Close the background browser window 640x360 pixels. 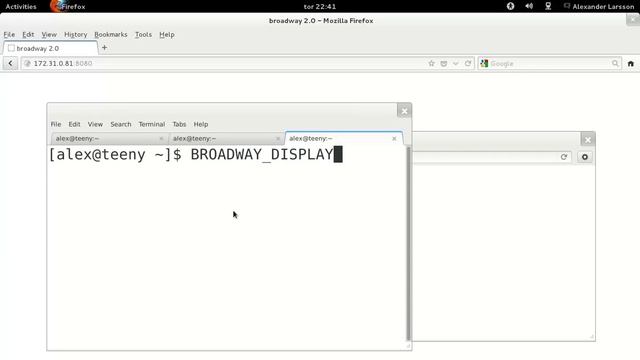pyautogui.click(x=588, y=140)
